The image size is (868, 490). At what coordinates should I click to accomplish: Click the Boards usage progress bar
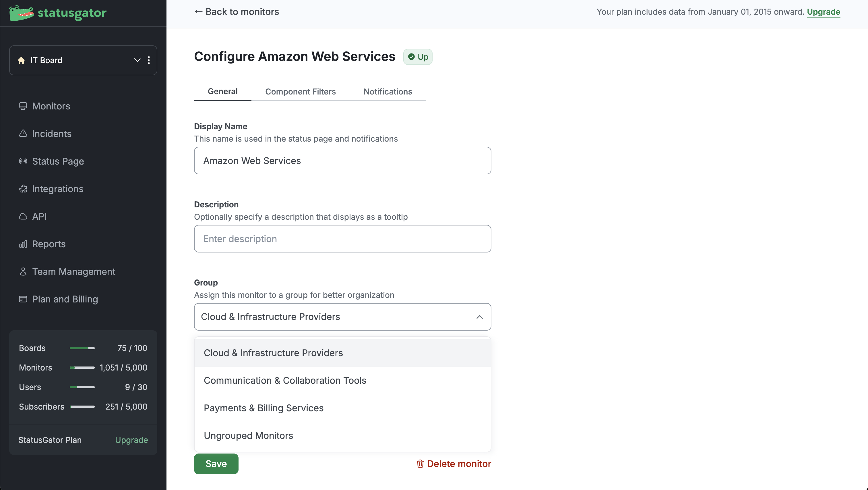coord(82,348)
